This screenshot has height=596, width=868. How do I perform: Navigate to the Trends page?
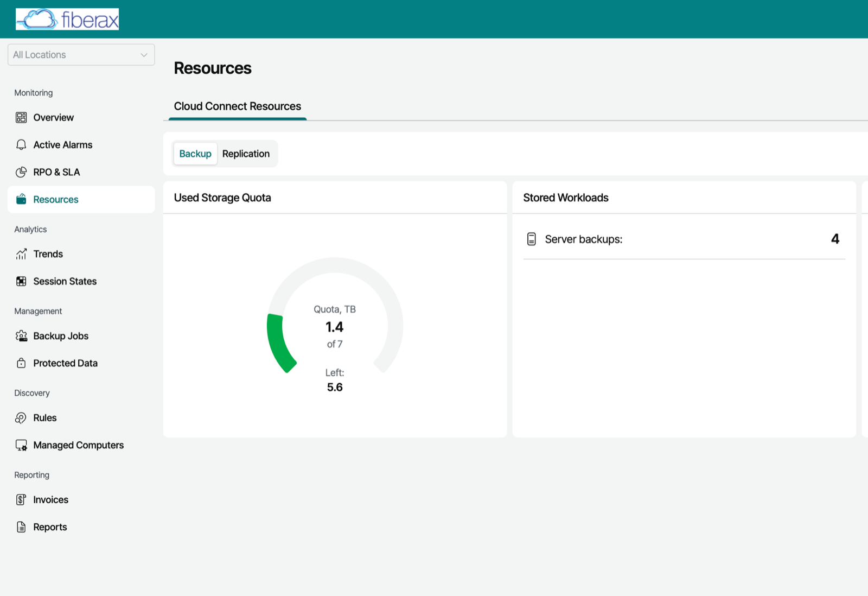[x=81, y=254]
